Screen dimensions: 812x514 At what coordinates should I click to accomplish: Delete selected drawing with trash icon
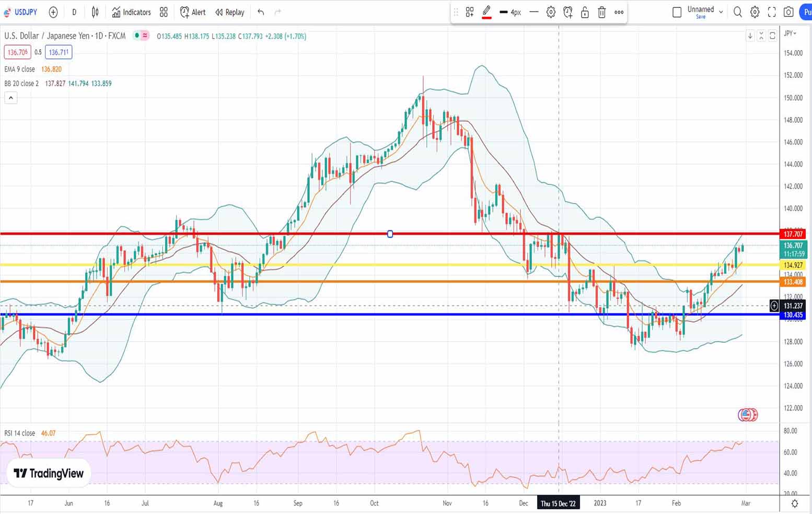click(x=601, y=12)
